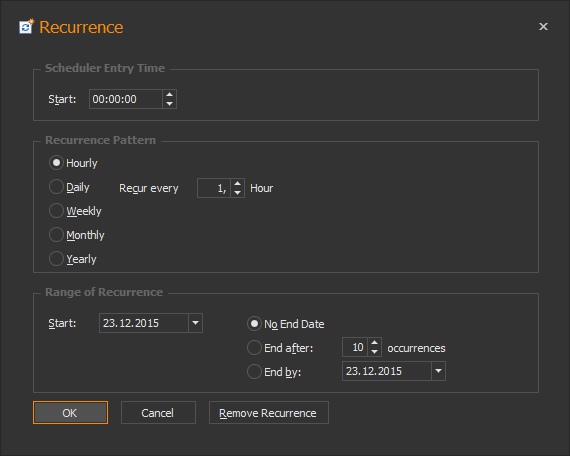Screen dimensions: 570x456
Task: Select No End Date option
Action: coord(254,324)
